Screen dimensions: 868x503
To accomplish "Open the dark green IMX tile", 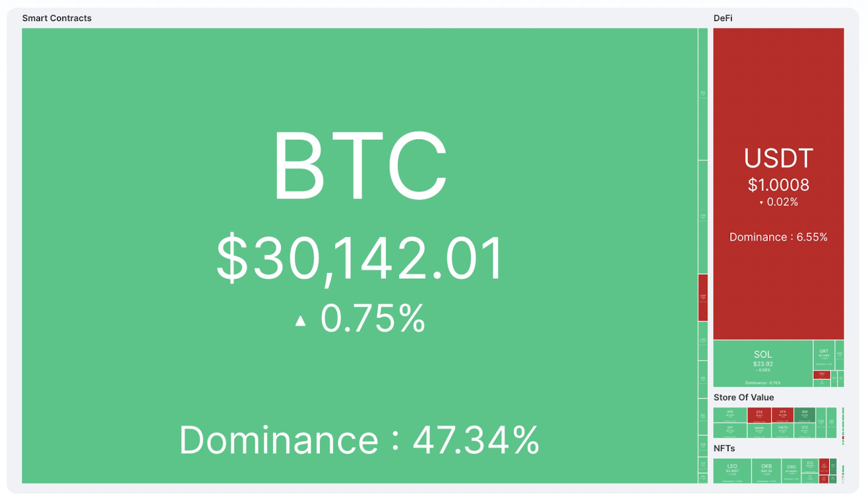I will [x=805, y=415].
